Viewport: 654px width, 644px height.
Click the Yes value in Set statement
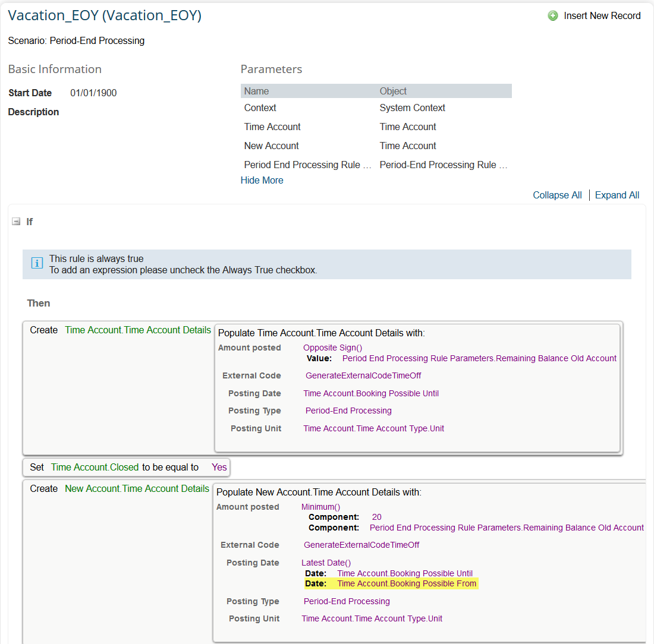click(219, 468)
